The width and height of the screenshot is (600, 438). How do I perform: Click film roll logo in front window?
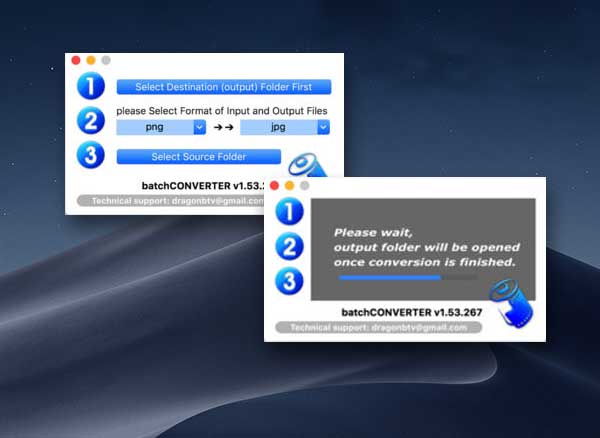point(511,303)
